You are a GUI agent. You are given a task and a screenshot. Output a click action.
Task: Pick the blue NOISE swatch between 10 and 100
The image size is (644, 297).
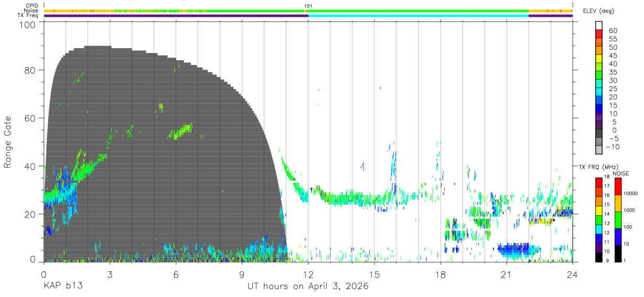click(617, 237)
